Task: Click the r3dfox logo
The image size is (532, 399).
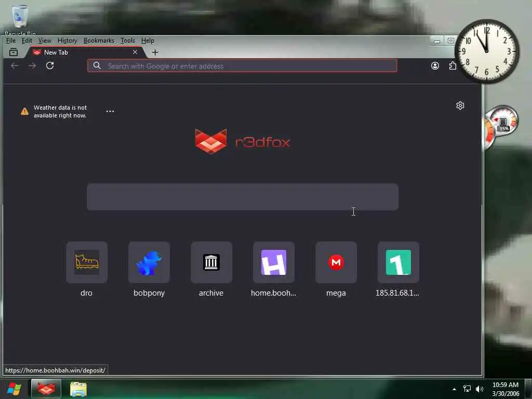Action: click(243, 141)
